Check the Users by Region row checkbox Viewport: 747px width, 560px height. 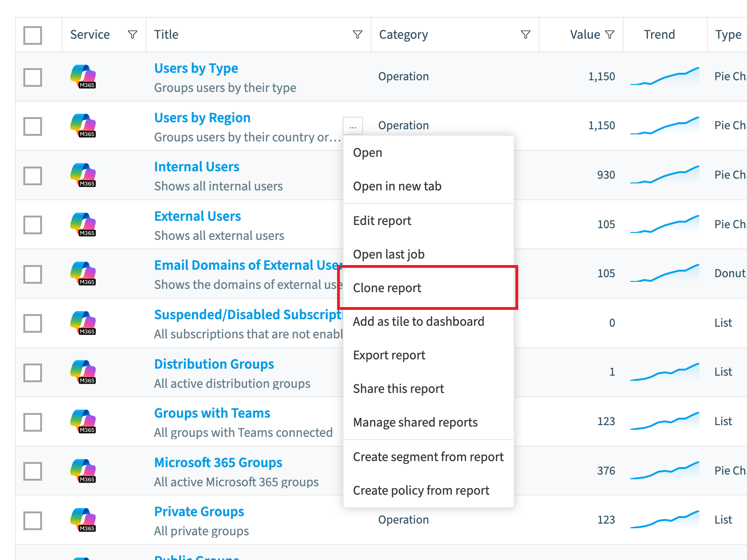coord(33,126)
